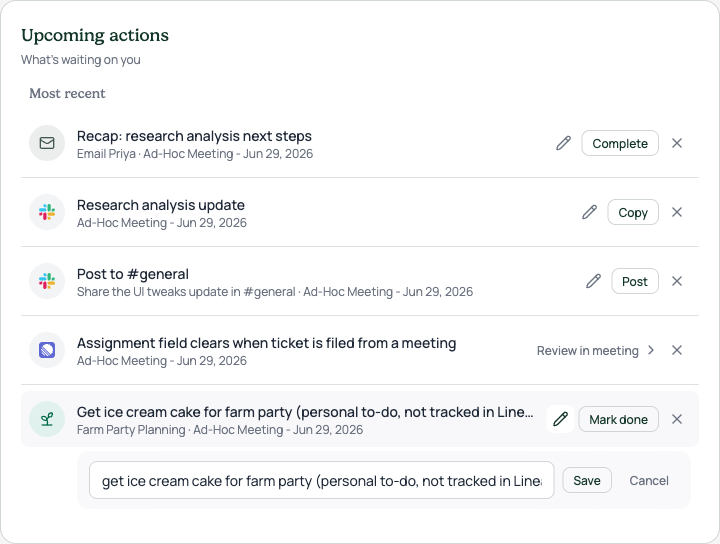Dismiss the Research analysis update action
Image resolution: width=720 pixels, height=544 pixels.
coord(677,212)
